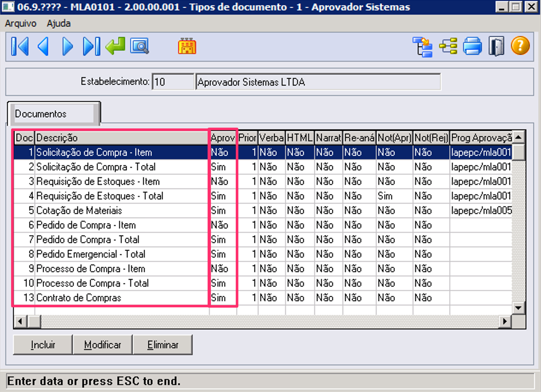Click the Estabelecimento code field
Screen dimensions: 541x392
173,82
